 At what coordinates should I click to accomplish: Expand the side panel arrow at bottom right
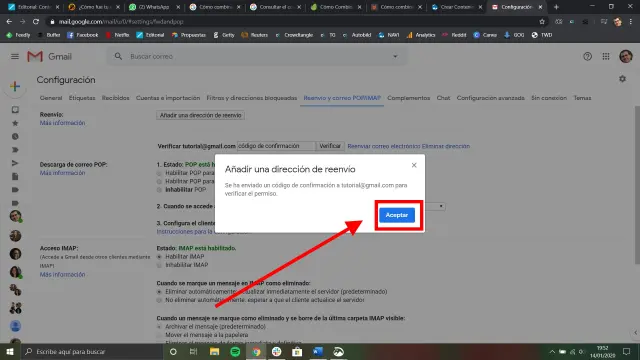(635, 333)
